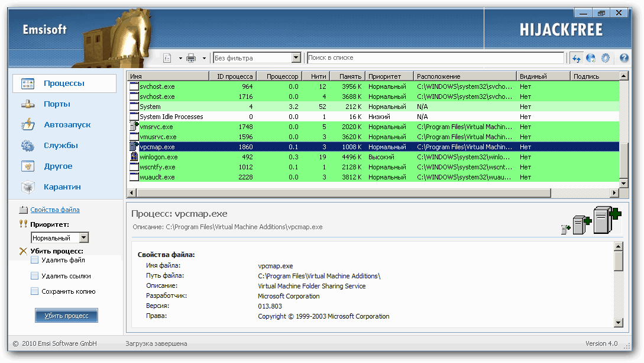Screen dimensions: 644x363
Task: Click the vmusrvc.exe process icon
Action: pyautogui.click(x=134, y=136)
